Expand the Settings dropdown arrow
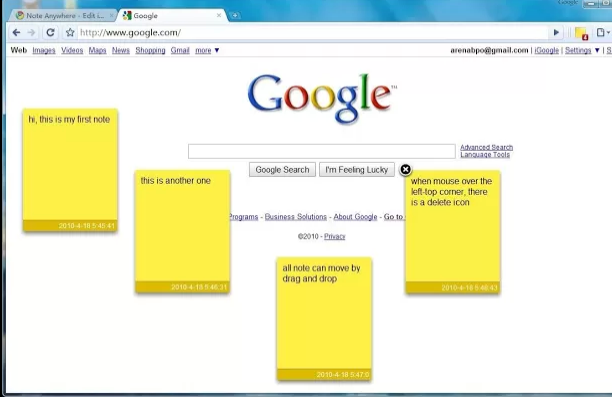 pyautogui.click(x=597, y=50)
